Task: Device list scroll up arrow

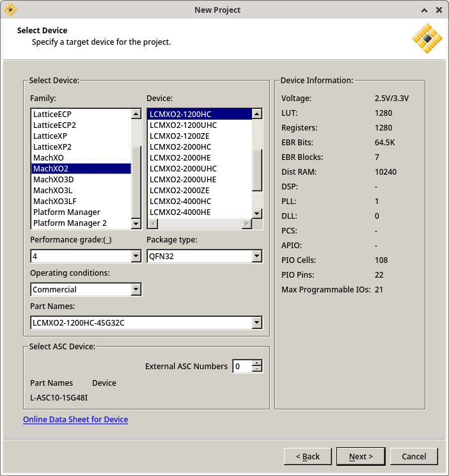Action: pyautogui.click(x=257, y=114)
